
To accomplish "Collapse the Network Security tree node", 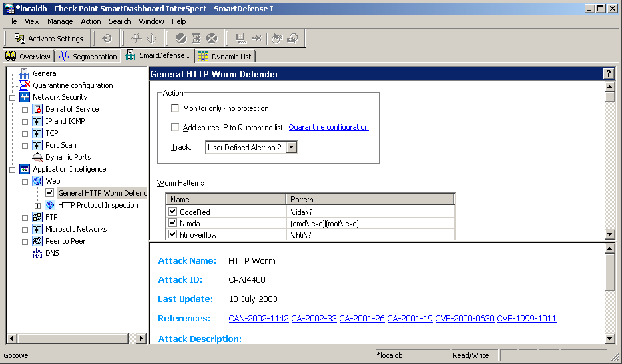I will pos(12,98).
